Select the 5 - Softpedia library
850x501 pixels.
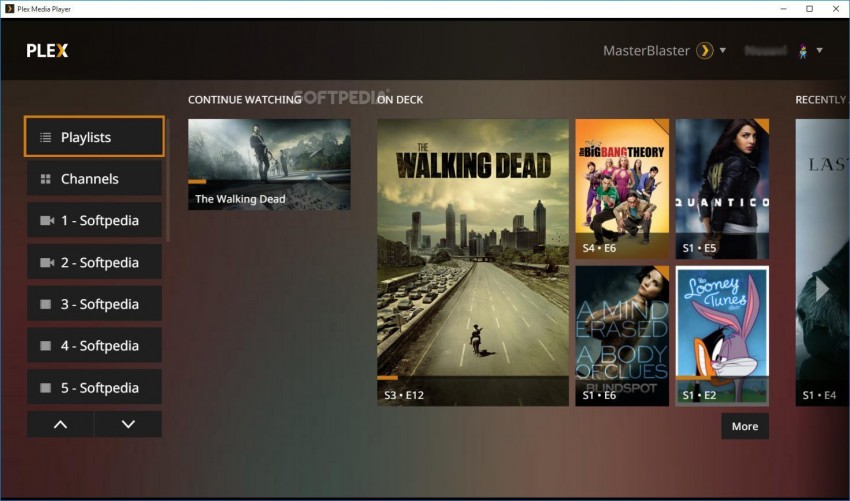click(x=94, y=387)
